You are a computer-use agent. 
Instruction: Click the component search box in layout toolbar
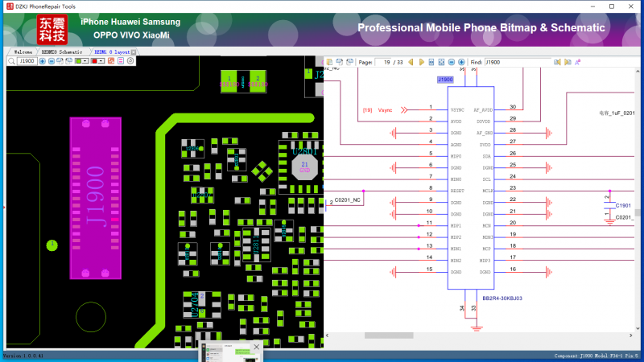pos(27,61)
